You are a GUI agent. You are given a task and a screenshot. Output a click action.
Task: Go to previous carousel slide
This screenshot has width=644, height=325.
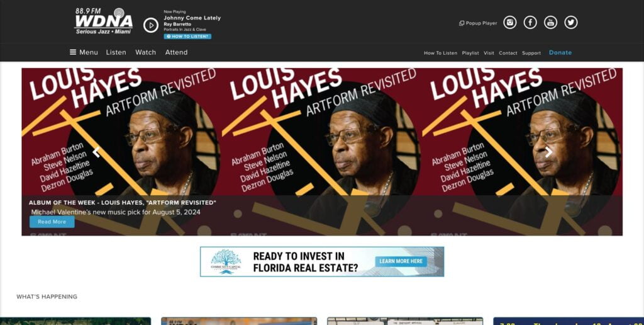coord(96,152)
